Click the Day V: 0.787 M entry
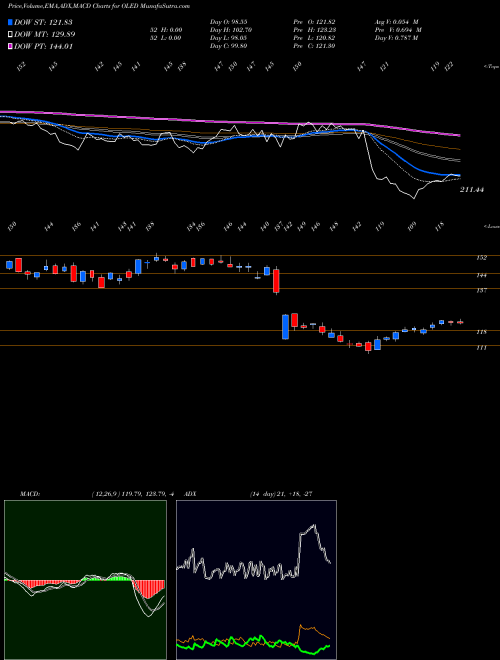The height and width of the screenshot is (660, 500). click(x=396, y=38)
